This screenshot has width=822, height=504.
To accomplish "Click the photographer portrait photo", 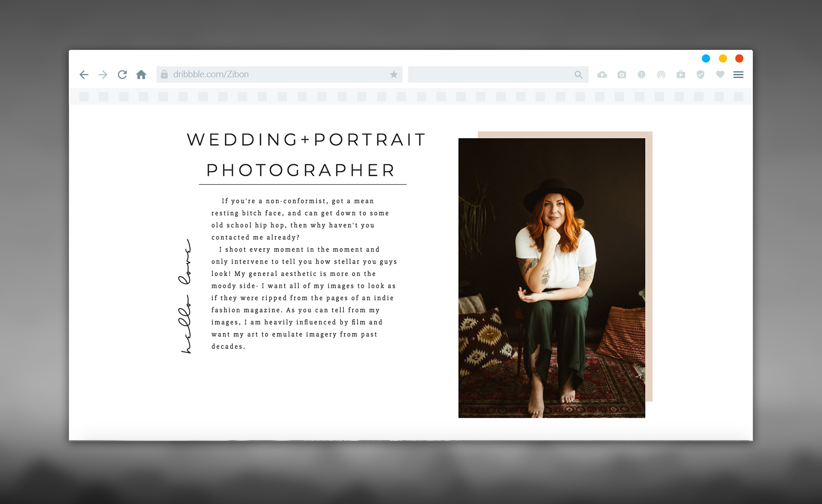I will tap(551, 278).
